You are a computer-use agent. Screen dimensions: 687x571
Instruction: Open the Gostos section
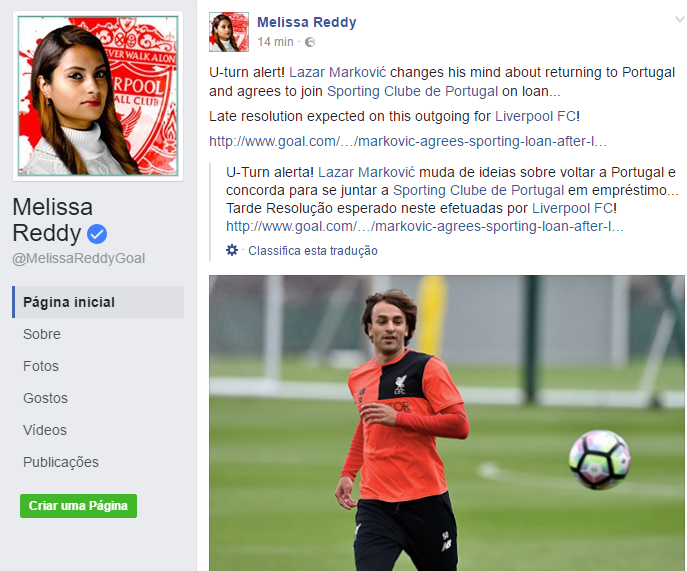(46, 398)
